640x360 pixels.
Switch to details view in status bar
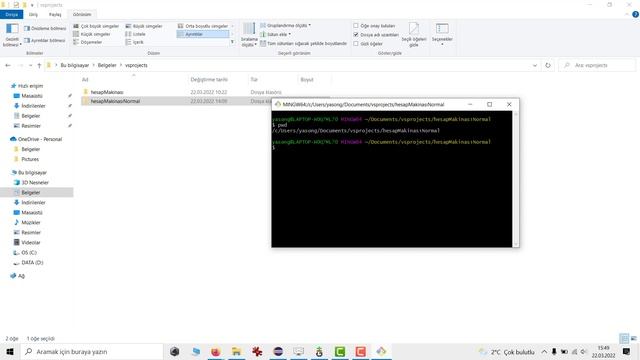click(x=624, y=338)
